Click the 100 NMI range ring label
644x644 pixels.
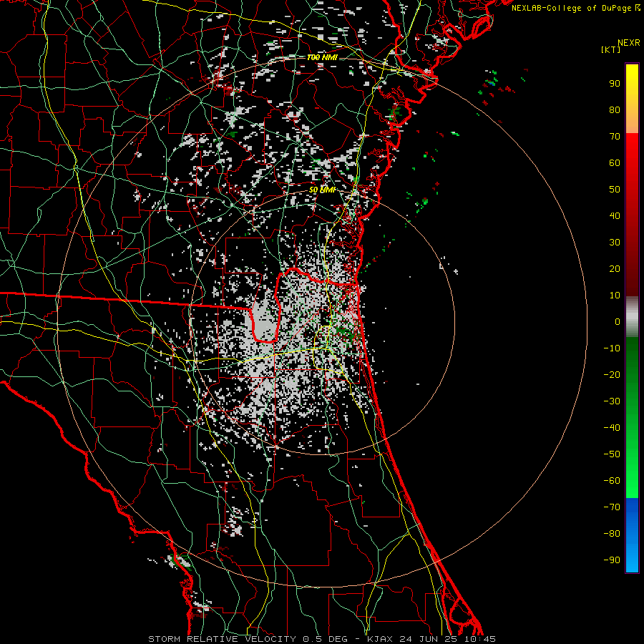click(x=322, y=57)
